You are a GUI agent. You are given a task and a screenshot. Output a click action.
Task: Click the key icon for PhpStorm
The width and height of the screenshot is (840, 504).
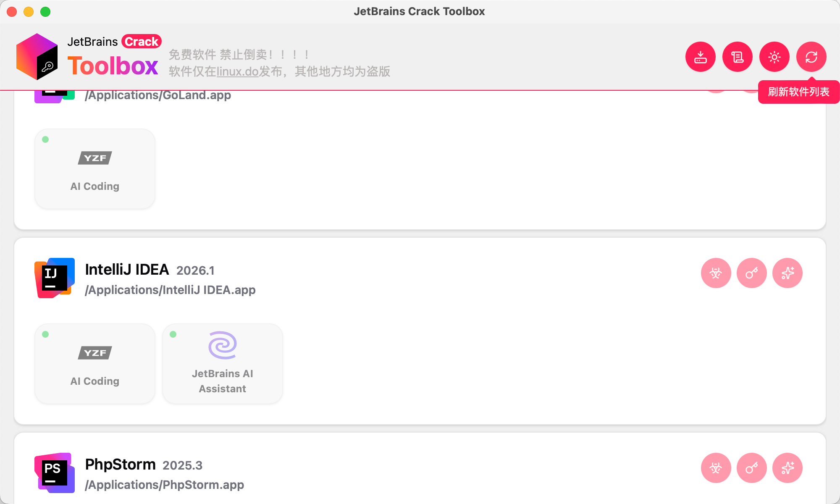coord(751,468)
